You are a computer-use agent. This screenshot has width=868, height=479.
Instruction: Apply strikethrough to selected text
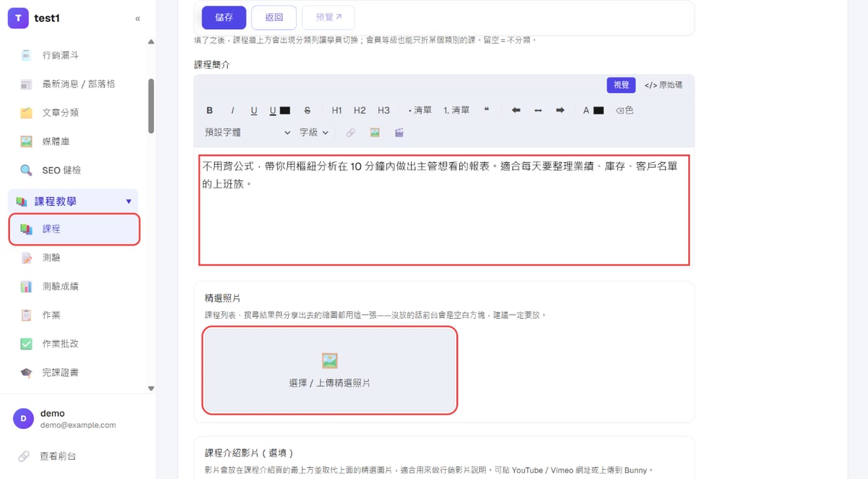coord(307,110)
